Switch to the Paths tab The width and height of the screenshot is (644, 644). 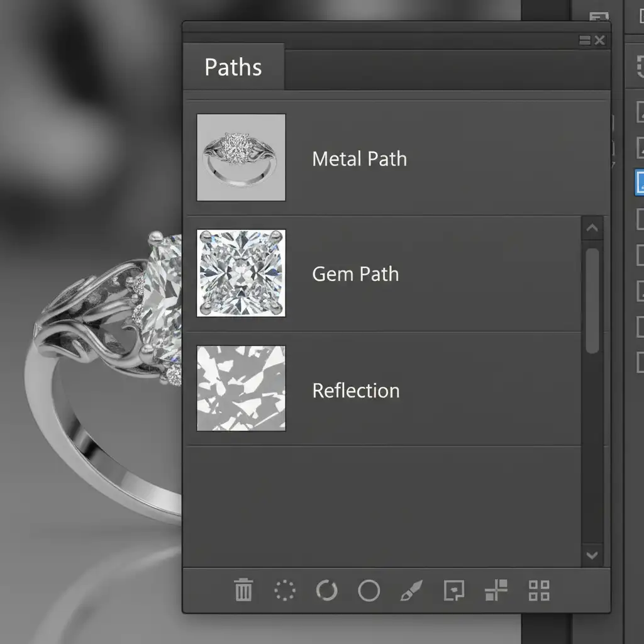[233, 67]
